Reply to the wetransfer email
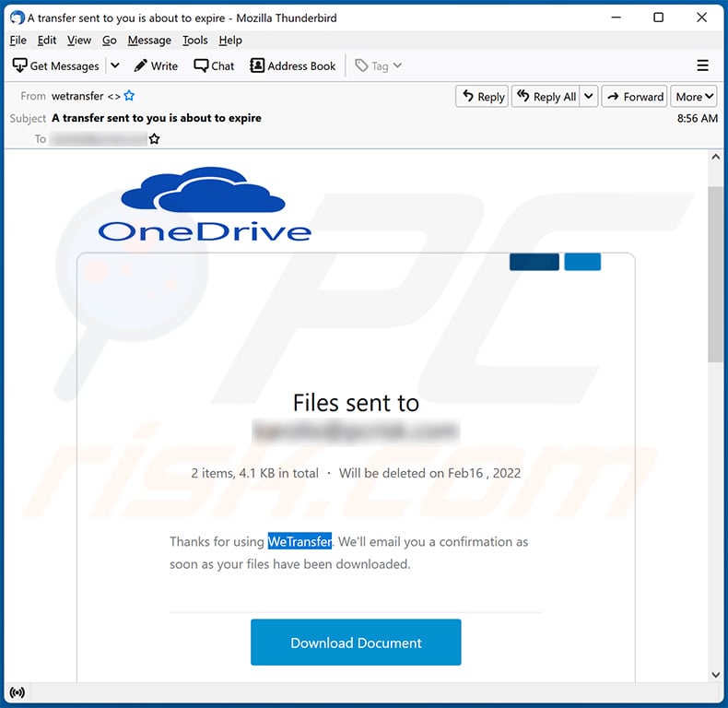 [x=482, y=96]
